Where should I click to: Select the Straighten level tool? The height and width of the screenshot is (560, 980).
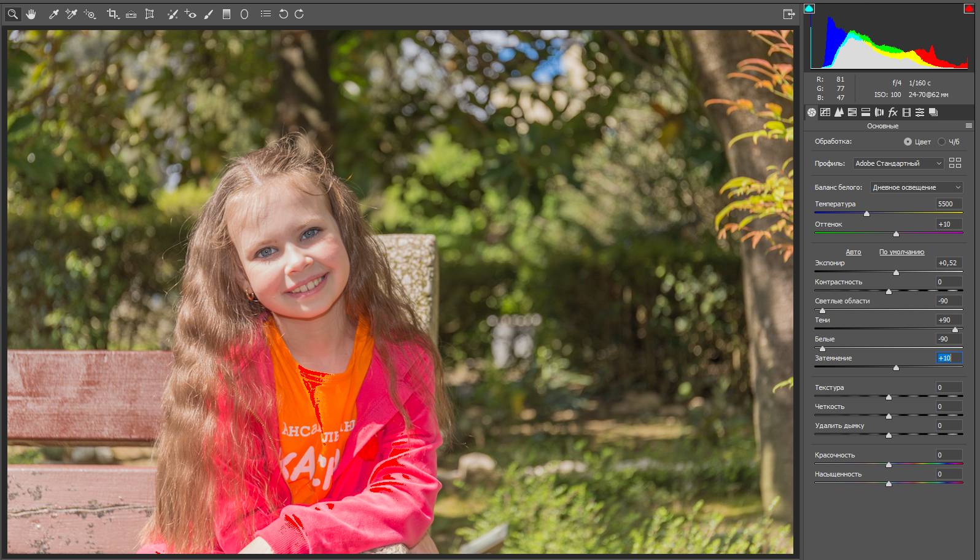coord(131,14)
